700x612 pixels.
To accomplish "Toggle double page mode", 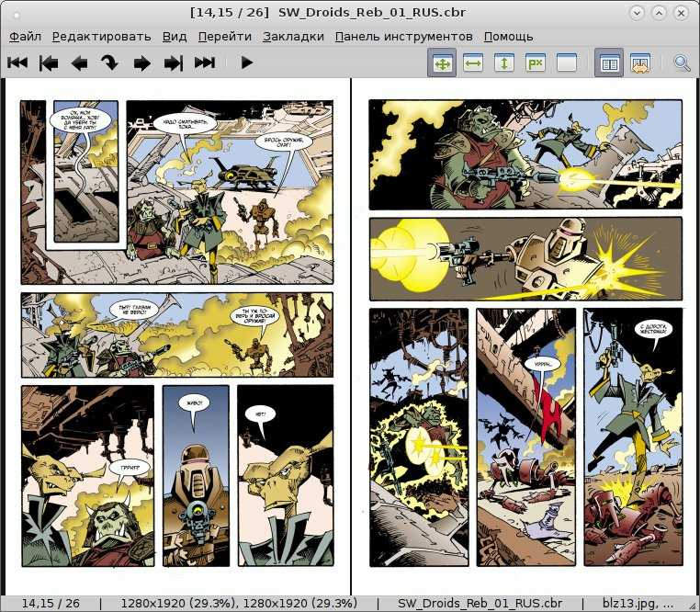I will click(609, 63).
